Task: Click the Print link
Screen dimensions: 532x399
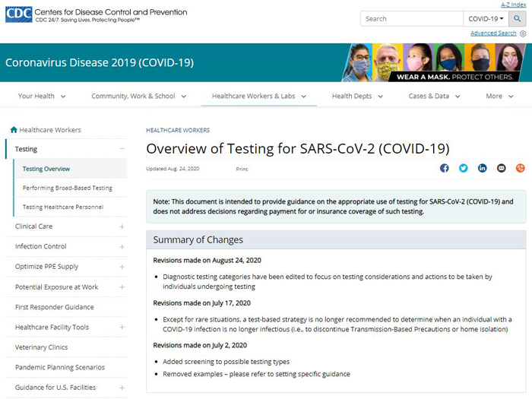Action: pos(242,169)
